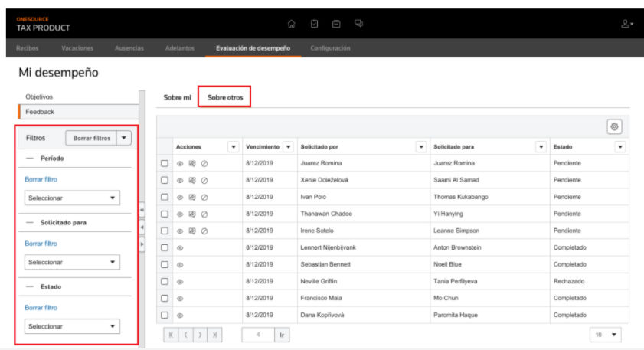The height and width of the screenshot is (350, 644).
Task: Expand the Período Seleccionar dropdown
Action: pyautogui.click(x=72, y=198)
